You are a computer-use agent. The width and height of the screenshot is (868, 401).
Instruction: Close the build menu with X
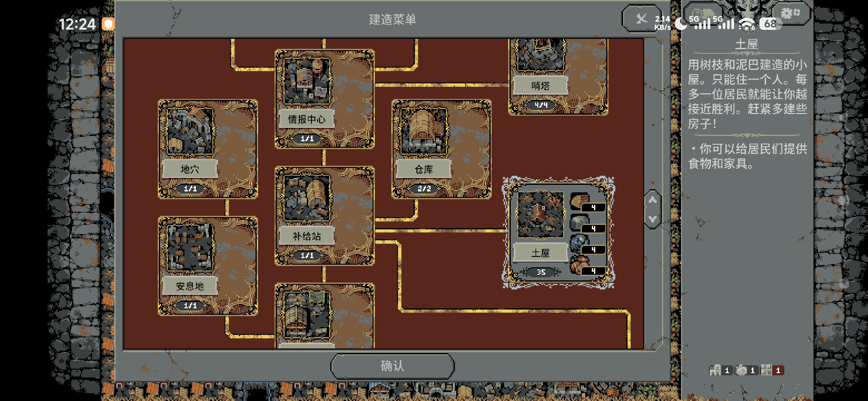(x=642, y=18)
